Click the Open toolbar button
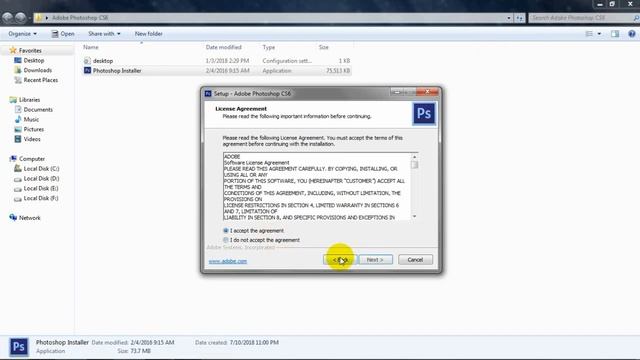Image resolution: width=640 pixels, height=360 pixels. click(63, 33)
